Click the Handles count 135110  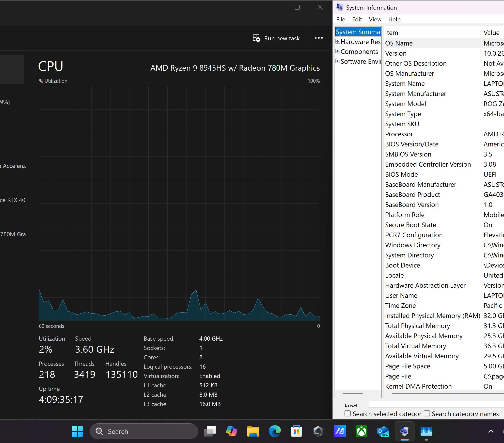coord(122,374)
